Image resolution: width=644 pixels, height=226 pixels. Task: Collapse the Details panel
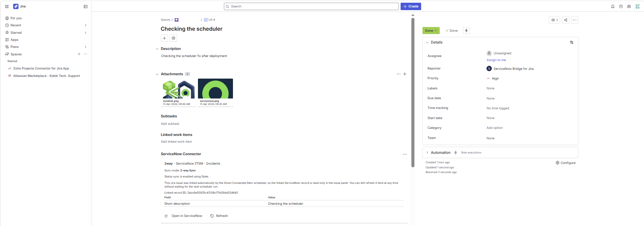click(x=427, y=43)
